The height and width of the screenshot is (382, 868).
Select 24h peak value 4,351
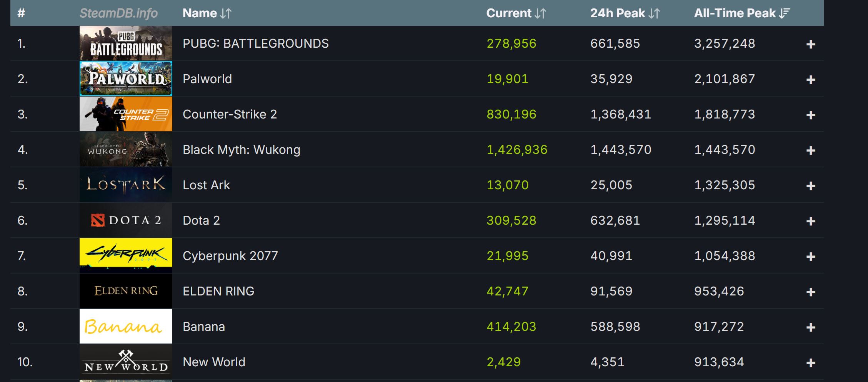[607, 362]
